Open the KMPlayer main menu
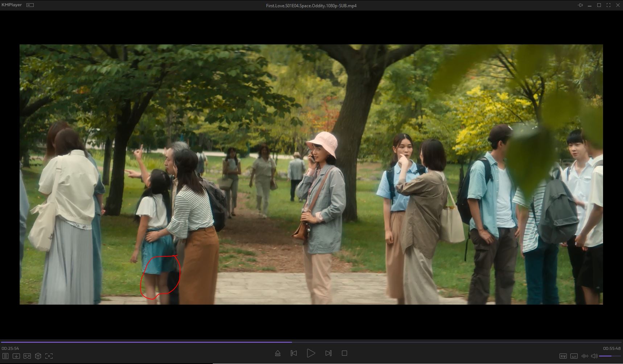Viewport: 623px width, 364px height. click(x=12, y=5)
